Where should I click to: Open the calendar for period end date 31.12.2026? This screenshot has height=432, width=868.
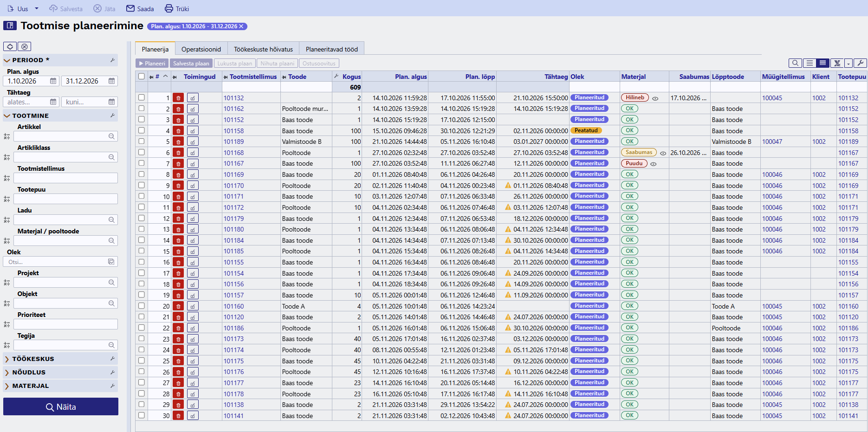(111, 81)
